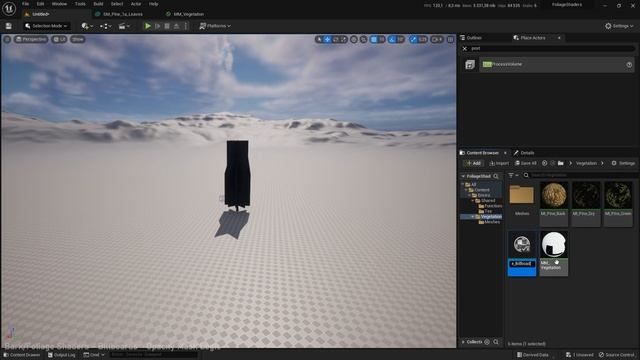
Task: Activate the select objects cursor tool
Action: coord(319,40)
